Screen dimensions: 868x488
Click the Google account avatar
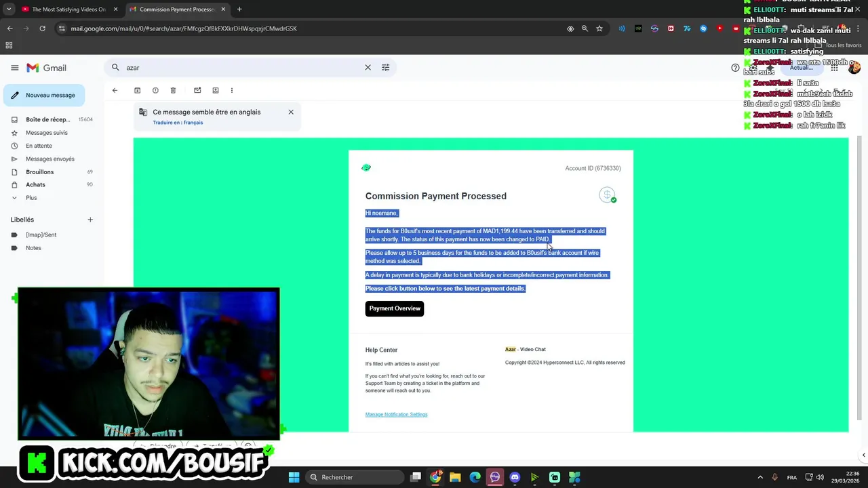click(x=854, y=68)
